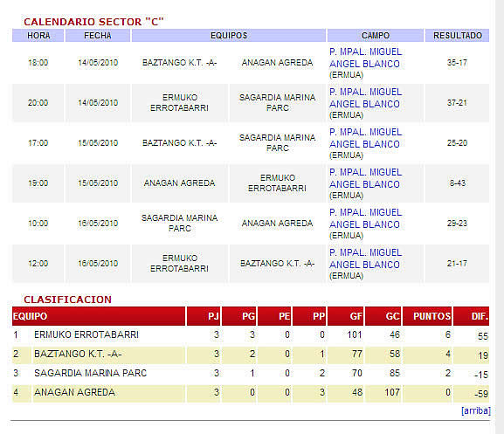Open venue link for 12:00 Ermuko vs Baztango match
504x434 pixels.
coord(365,258)
